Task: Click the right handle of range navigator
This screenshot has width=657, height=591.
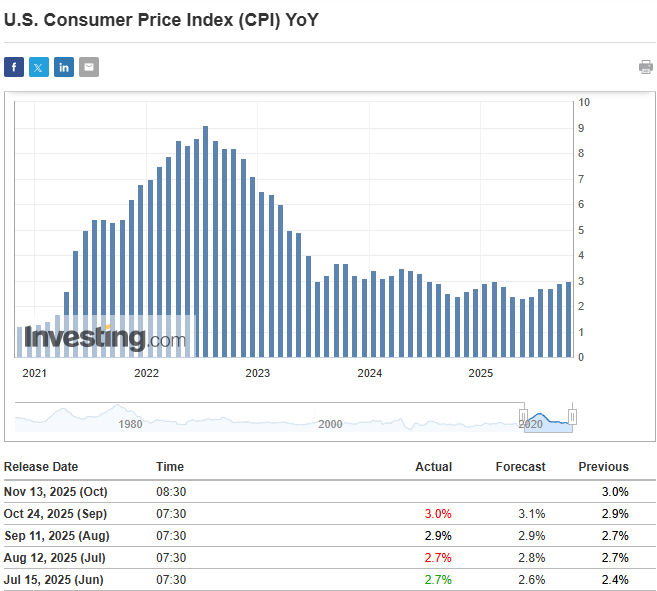Action: point(572,415)
